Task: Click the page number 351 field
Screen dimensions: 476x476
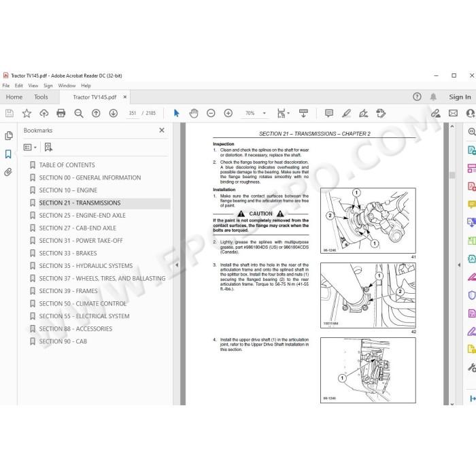Action: point(133,114)
